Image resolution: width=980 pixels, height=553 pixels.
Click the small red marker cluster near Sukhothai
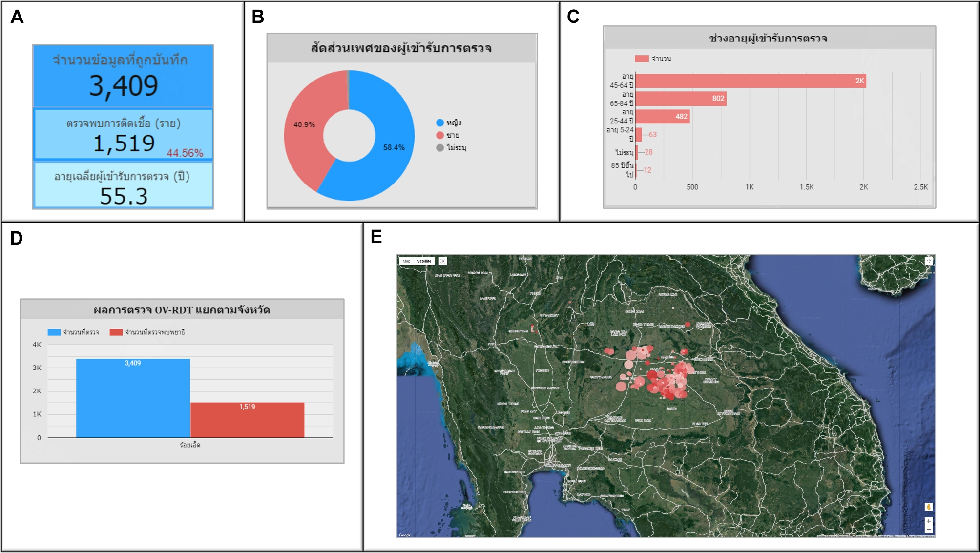click(533, 328)
